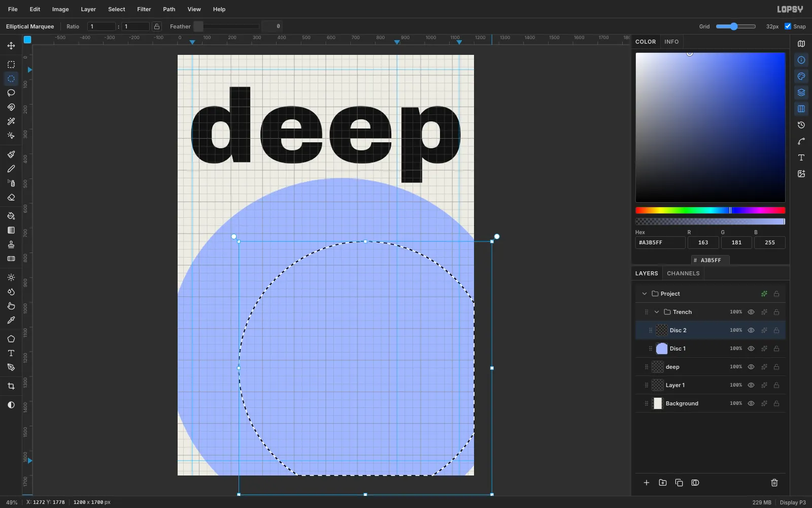Viewport: 812px width, 508px height.
Task: Click the Background layer thumbnail
Action: [x=658, y=403]
